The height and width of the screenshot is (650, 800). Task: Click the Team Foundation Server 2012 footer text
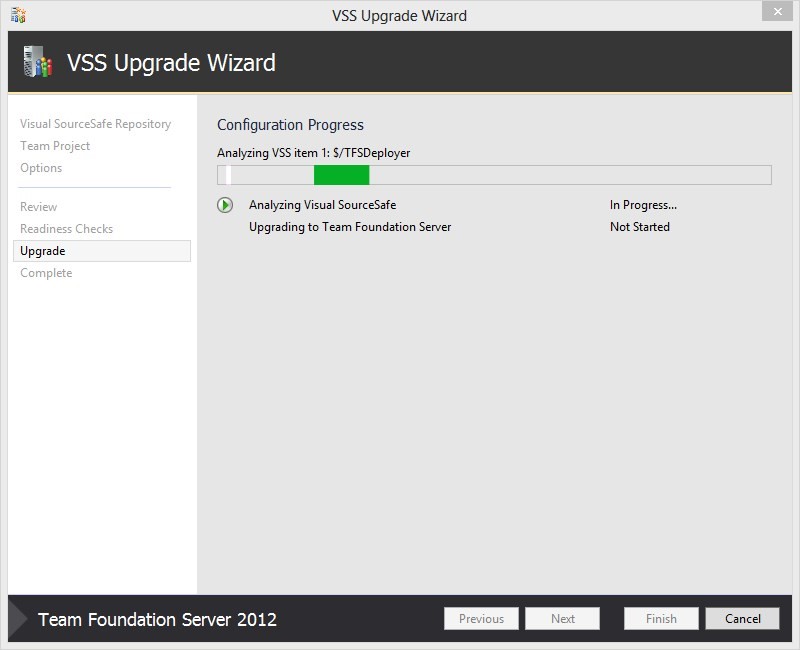tap(156, 618)
